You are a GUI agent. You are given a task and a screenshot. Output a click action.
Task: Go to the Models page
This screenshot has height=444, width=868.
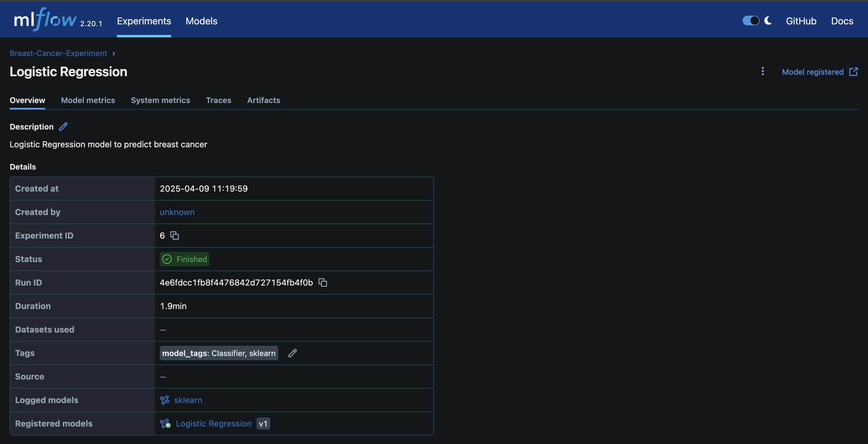click(x=202, y=21)
